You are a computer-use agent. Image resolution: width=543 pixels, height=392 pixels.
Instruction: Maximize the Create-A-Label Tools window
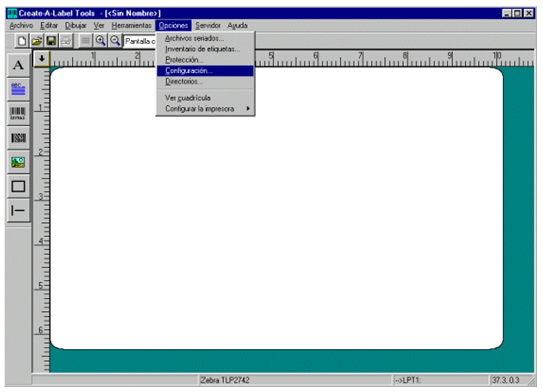(x=517, y=13)
